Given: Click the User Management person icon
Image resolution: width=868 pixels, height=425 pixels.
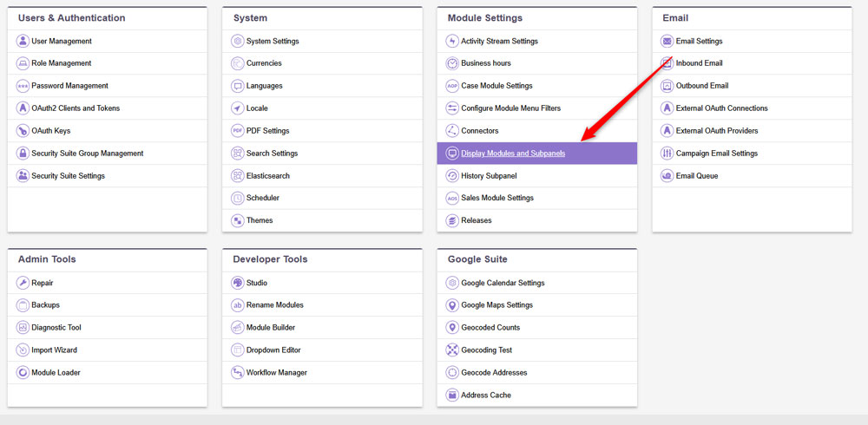Looking at the screenshot, I should point(23,41).
